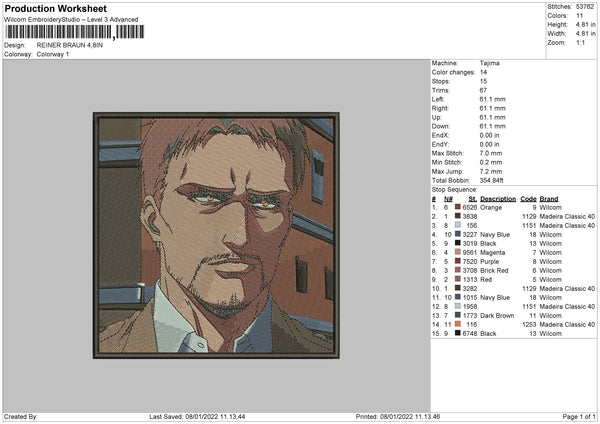The width and height of the screenshot is (600, 424).
Task: Click the 'Description' column header
Action: [x=498, y=199]
